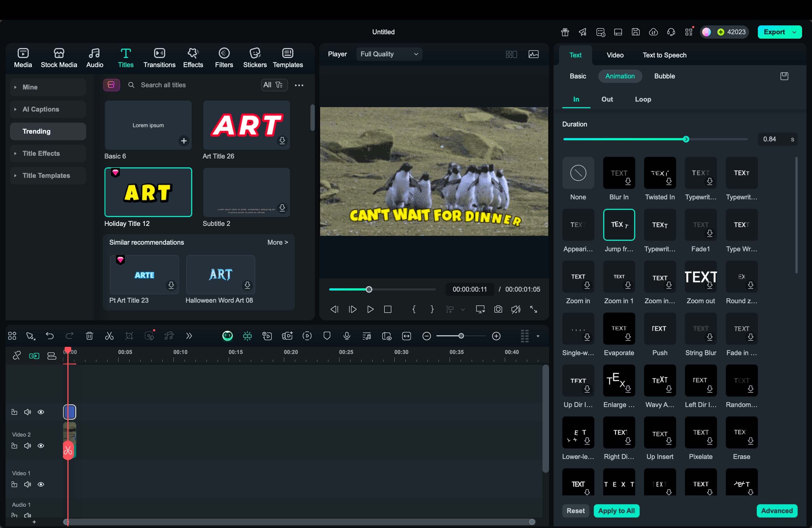Switch to the Transitions panel
The image size is (812, 528).
[159, 57]
